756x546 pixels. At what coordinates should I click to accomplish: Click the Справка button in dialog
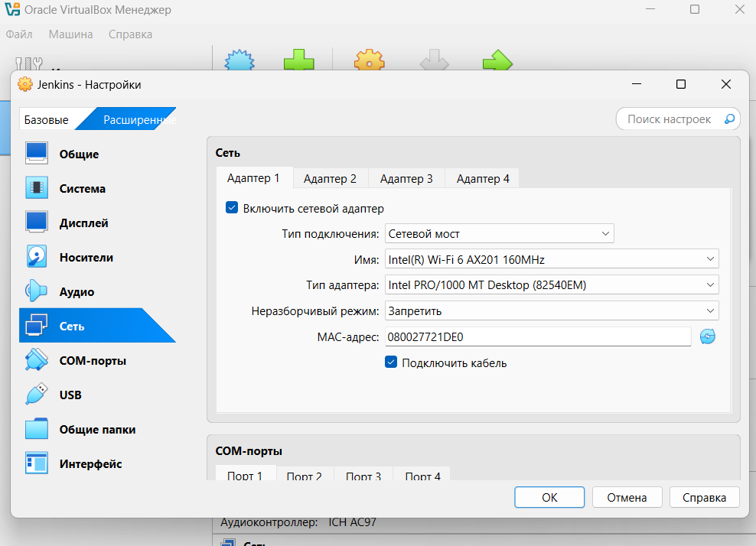pos(705,497)
